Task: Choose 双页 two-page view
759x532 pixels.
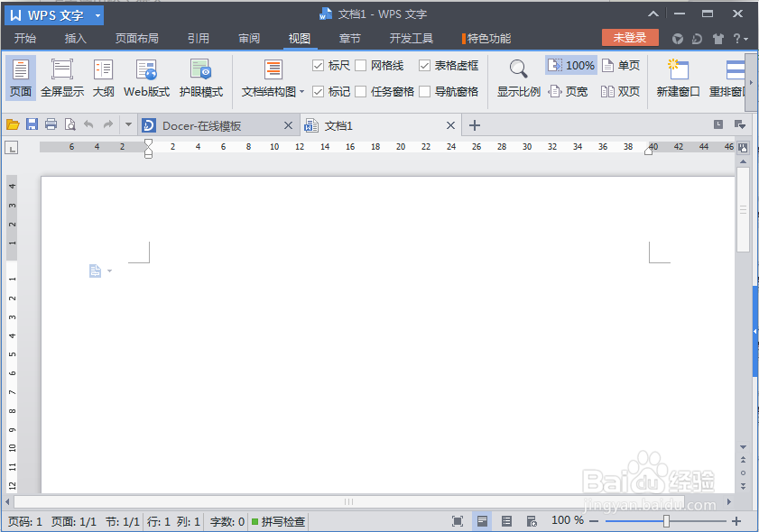Action: click(620, 91)
